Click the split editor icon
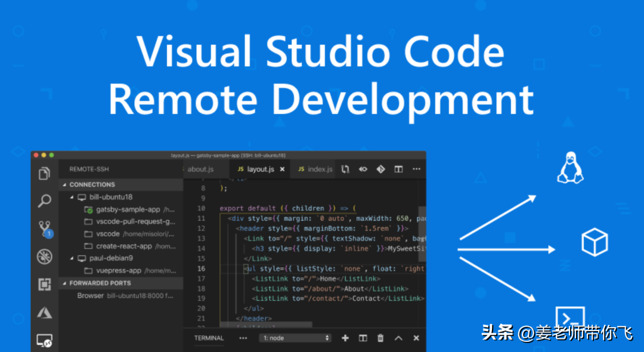 pyautogui.click(x=398, y=169)
